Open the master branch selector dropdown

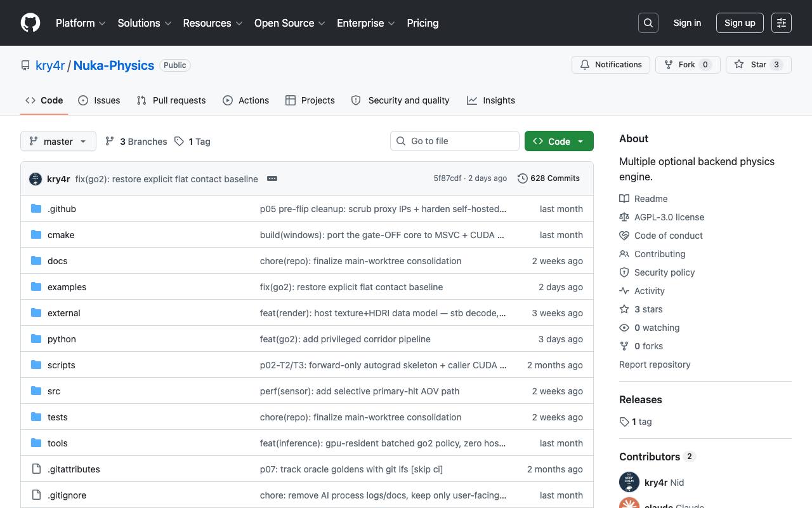click(58, 141)
